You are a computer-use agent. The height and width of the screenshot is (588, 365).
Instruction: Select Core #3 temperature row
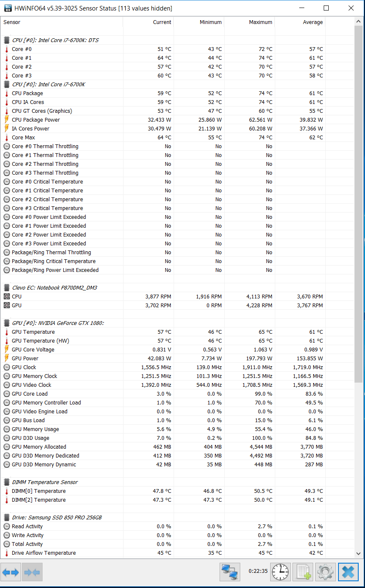pyautogui.click(x=177, y=76)
